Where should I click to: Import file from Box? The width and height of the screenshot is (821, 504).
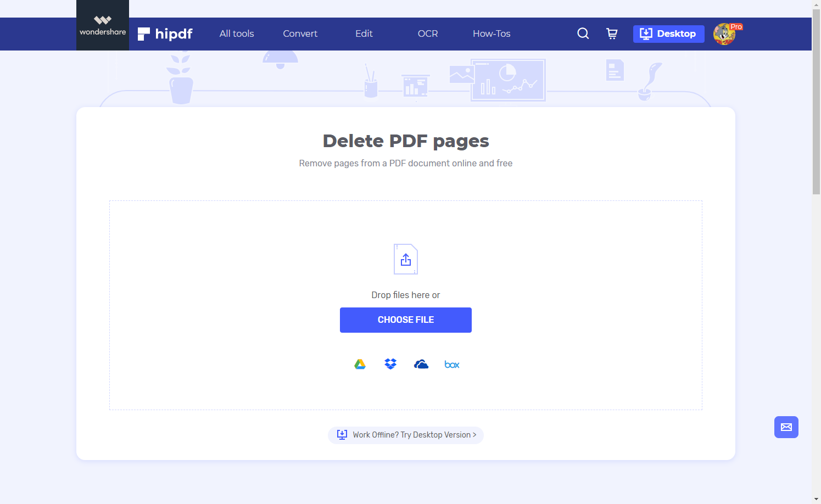pos(452,365)
